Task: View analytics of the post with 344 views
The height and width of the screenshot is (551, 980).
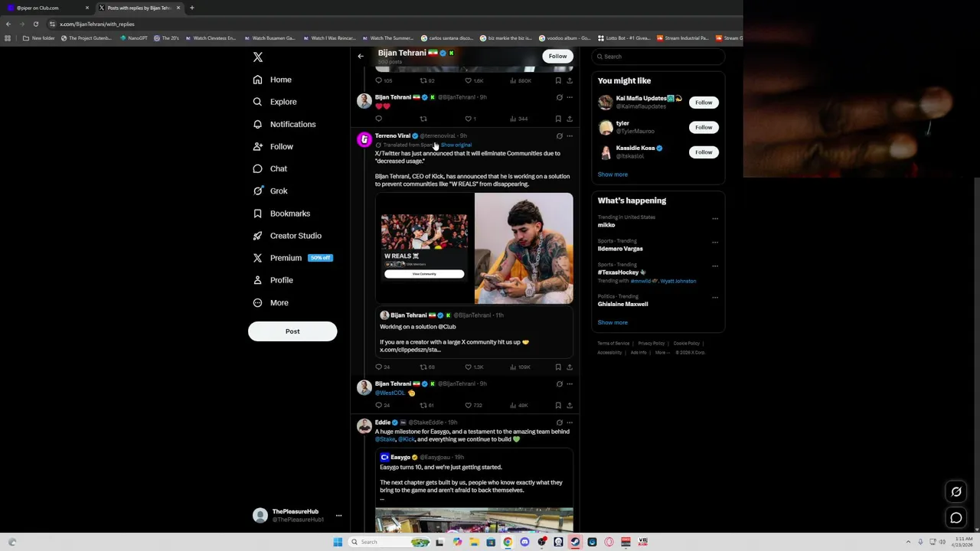Action: (x=518, y=119)
